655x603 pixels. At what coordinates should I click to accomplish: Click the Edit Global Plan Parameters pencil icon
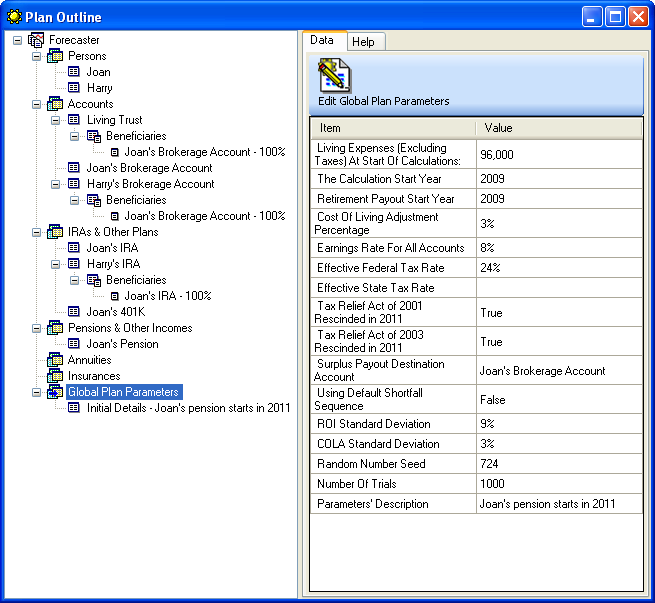(x=335, y=76)
